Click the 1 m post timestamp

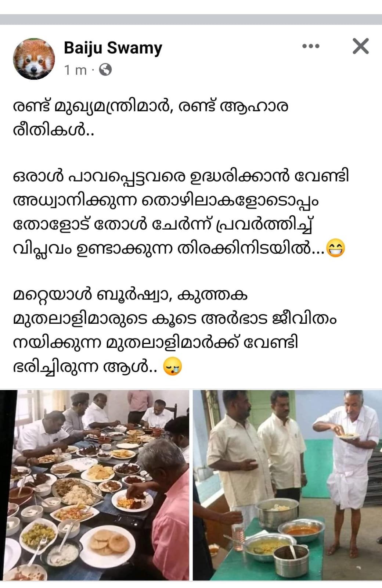tap(75, 70)
